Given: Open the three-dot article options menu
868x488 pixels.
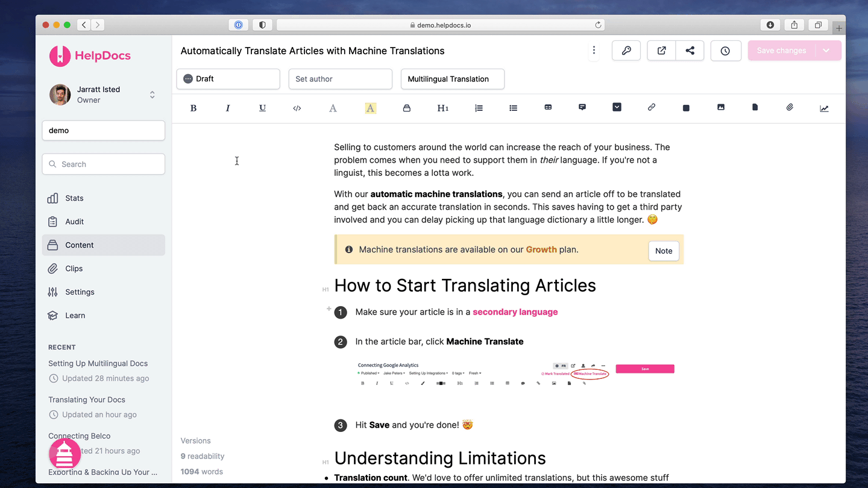Looking at the screenshot, I should click(594, 51).
